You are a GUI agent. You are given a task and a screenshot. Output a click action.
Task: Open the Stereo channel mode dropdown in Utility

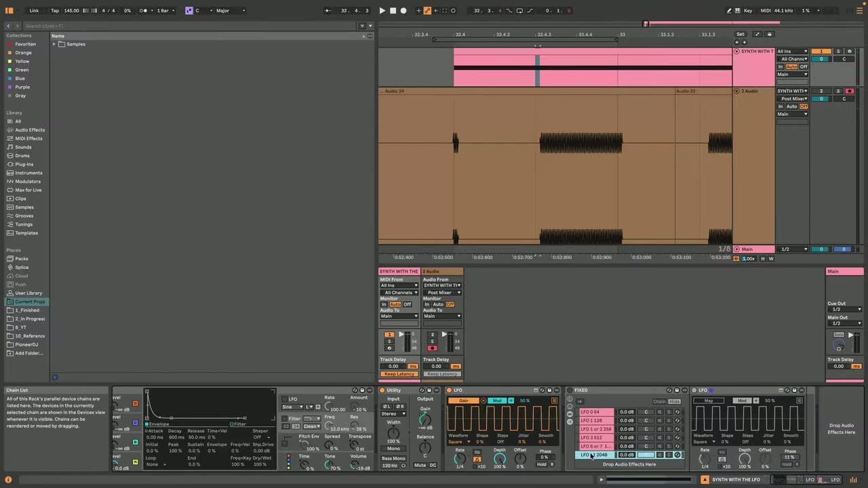393,413
